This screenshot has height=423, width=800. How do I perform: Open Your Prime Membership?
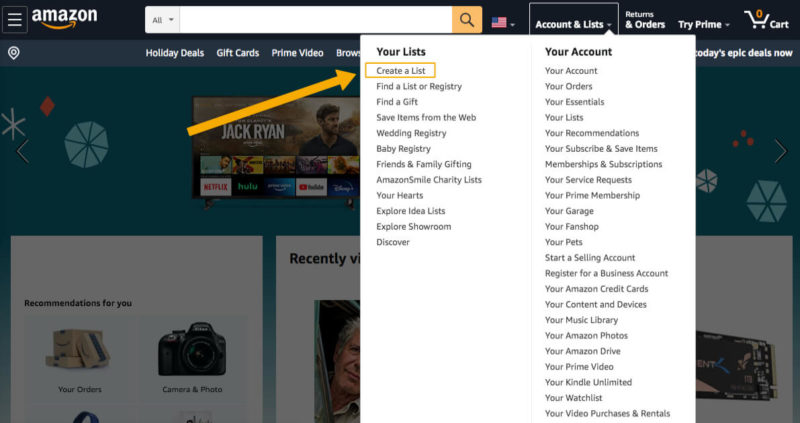tap(592, 195)
